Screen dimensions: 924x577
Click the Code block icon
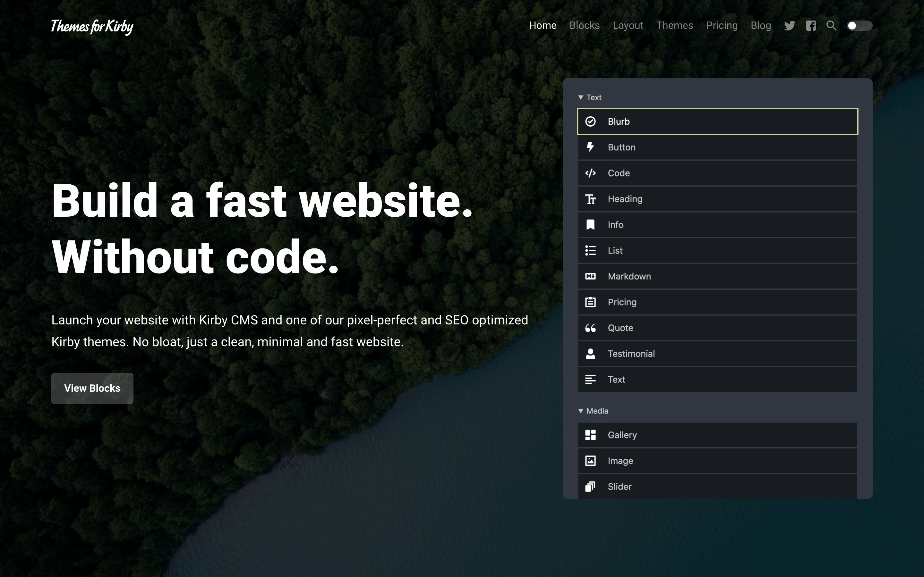[x=589, y=173]
